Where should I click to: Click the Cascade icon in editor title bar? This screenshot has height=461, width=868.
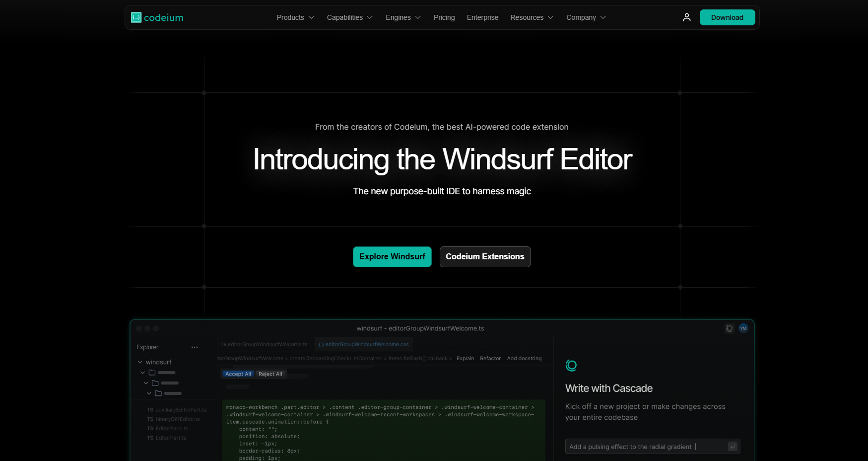(x=729, y=328)
